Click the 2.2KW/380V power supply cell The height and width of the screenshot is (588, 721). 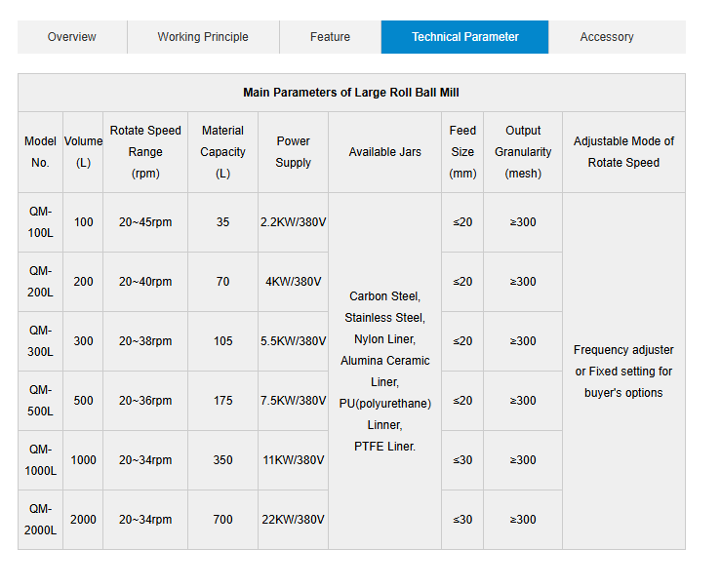coord(293,222)
